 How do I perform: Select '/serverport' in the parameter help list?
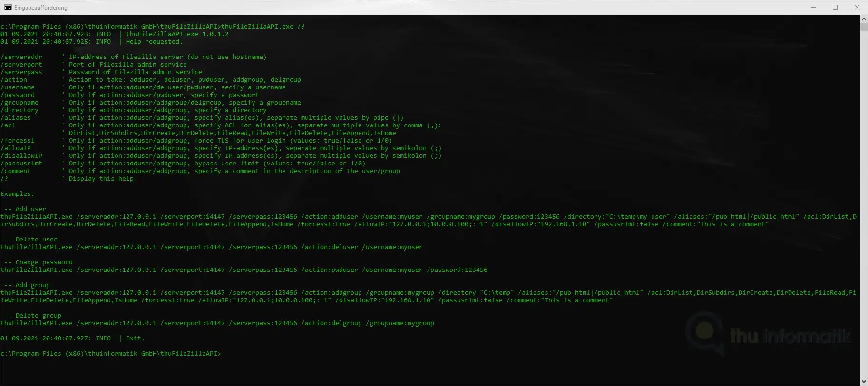pos(21,65)
